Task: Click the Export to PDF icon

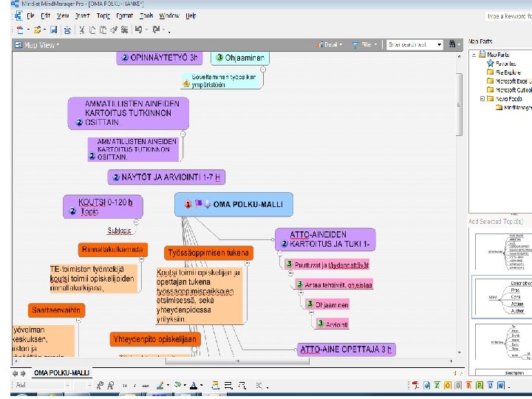Action: click(x=415, y=385)
